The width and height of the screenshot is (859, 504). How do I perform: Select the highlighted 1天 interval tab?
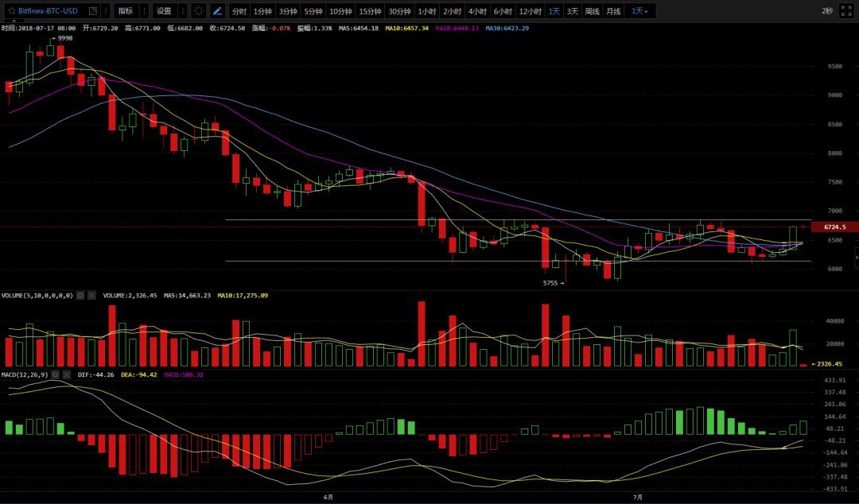point(554,11)
